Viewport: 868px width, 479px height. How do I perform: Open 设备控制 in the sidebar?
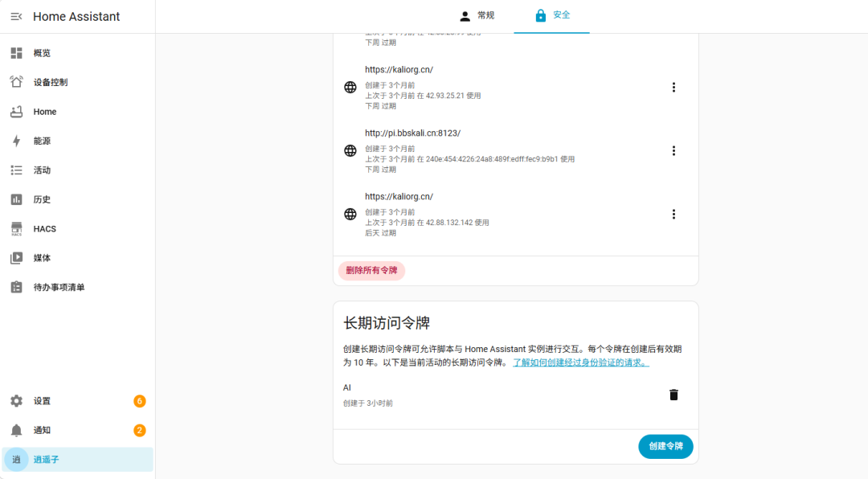click(x=77, y=83)
